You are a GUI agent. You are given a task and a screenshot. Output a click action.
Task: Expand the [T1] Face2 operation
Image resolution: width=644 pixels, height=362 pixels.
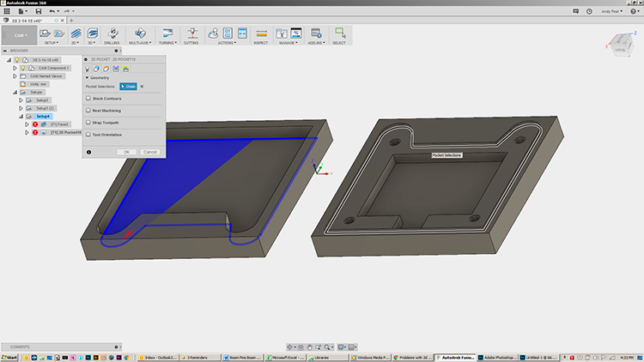click(x=27, y=124)
